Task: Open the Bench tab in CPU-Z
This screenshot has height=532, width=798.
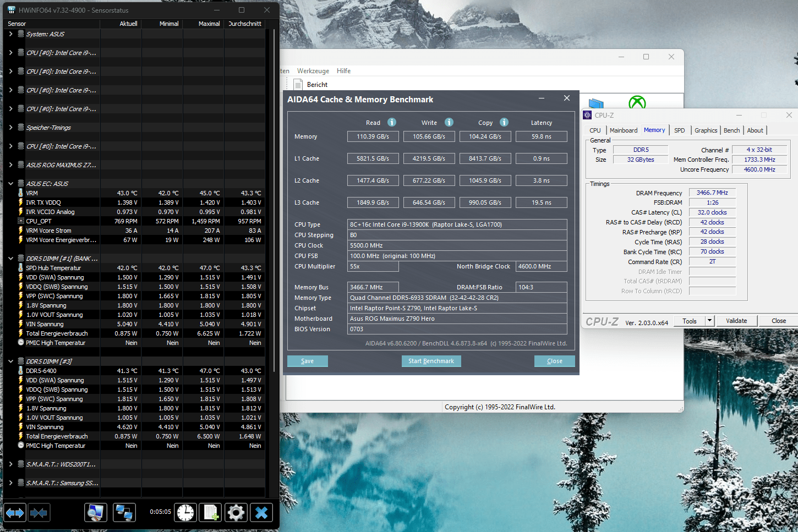Action: [x=731, y=130]
